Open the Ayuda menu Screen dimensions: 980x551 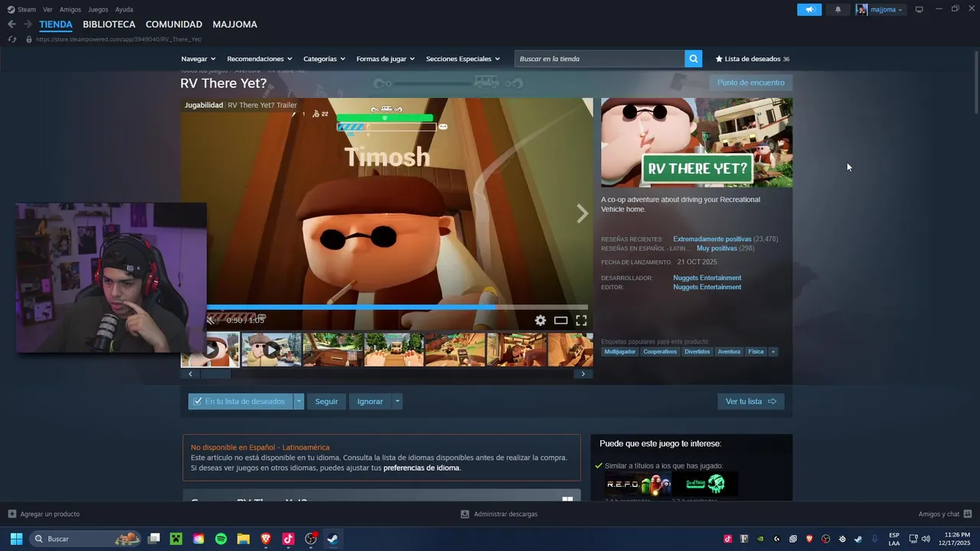[x=124, y=9]
